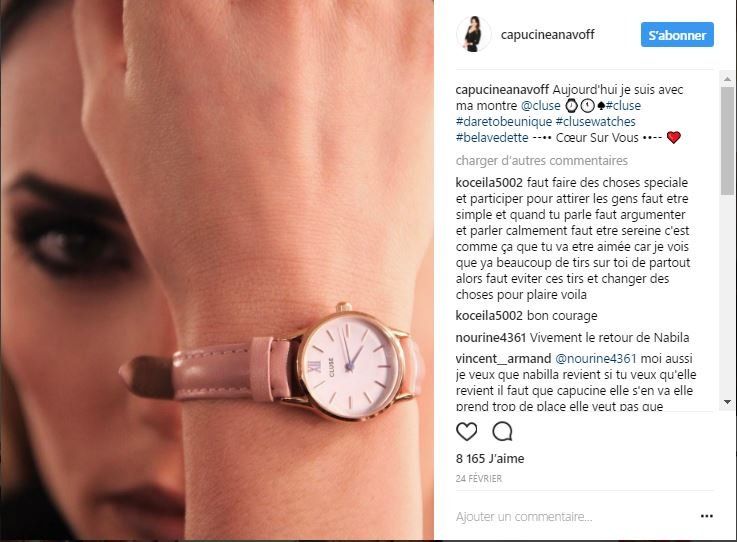Image resolution: width=737 pixels, height=542 pixels.
Task: Open the three-dot more options menu
Action: [706, 516]
